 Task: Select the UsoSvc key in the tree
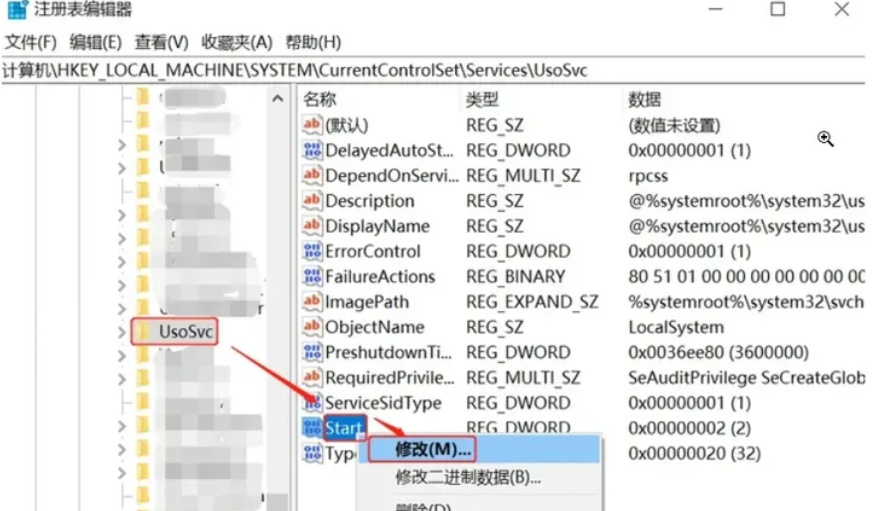(x=186, y=332)
